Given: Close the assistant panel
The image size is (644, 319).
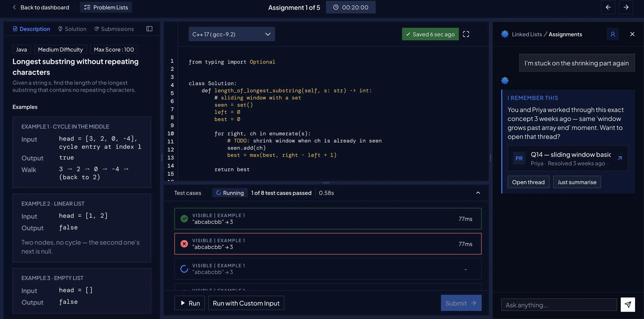Looking at the screenshot, I should click(x=632, y=34).
